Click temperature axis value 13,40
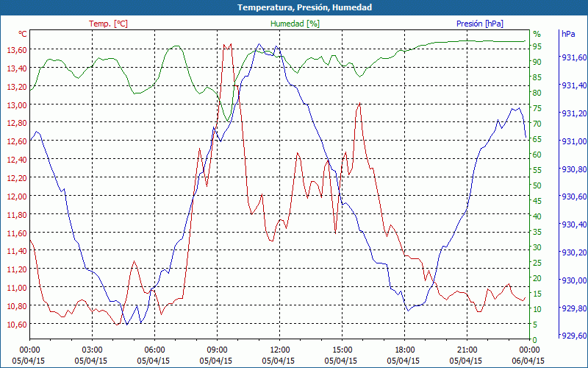 [17, 68]
